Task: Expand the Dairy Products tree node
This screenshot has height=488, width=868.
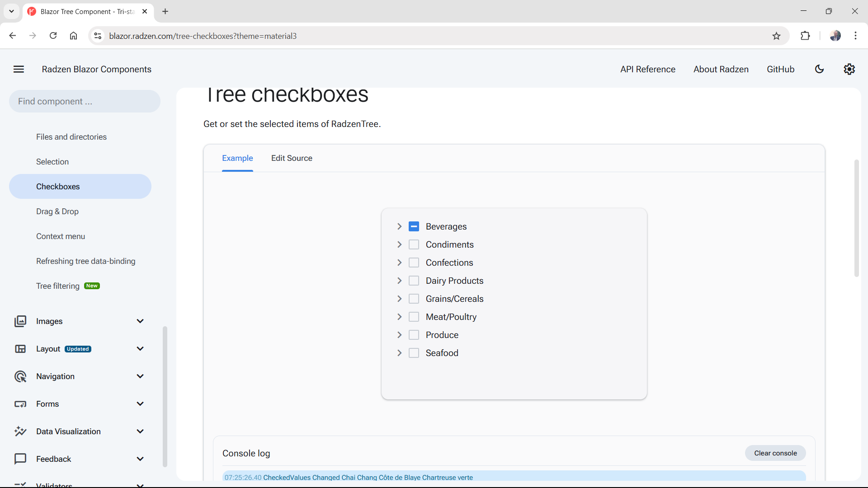Action: (400, 280)
